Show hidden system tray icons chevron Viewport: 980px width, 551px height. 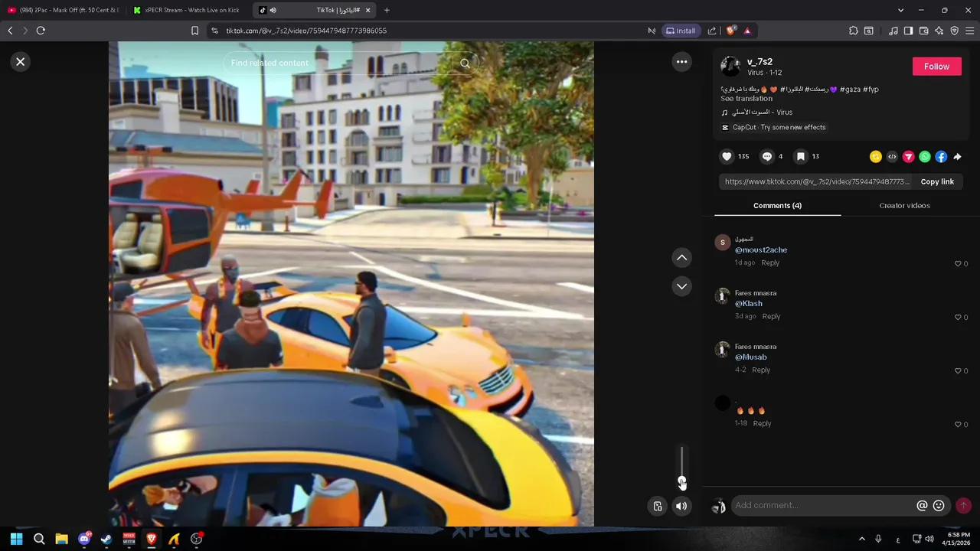[861, 539]
